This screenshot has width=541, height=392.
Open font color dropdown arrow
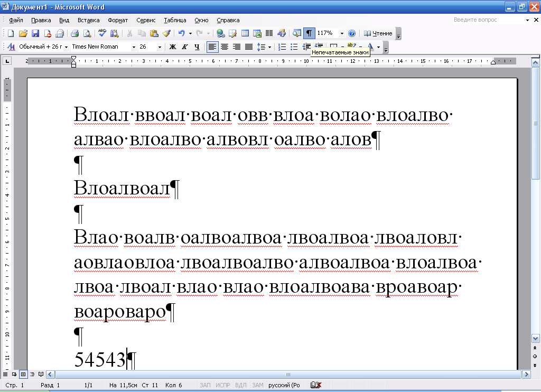[378, 47]
